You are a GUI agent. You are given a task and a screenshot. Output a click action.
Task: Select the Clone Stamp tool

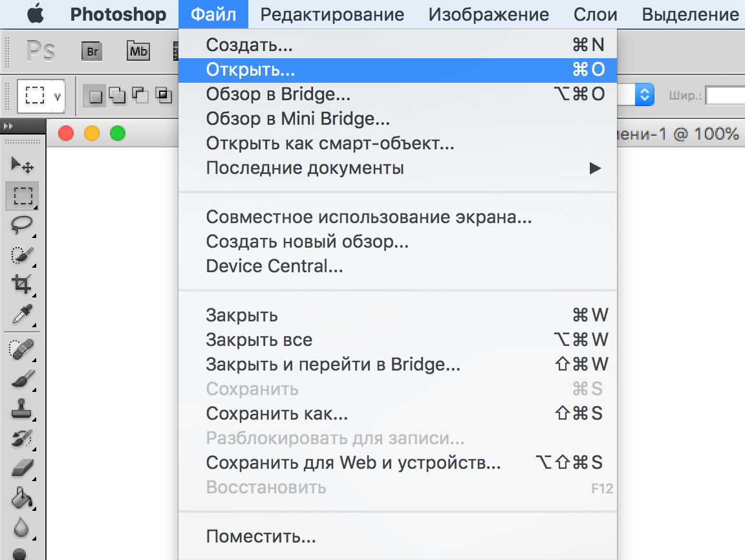coord(21,409)
